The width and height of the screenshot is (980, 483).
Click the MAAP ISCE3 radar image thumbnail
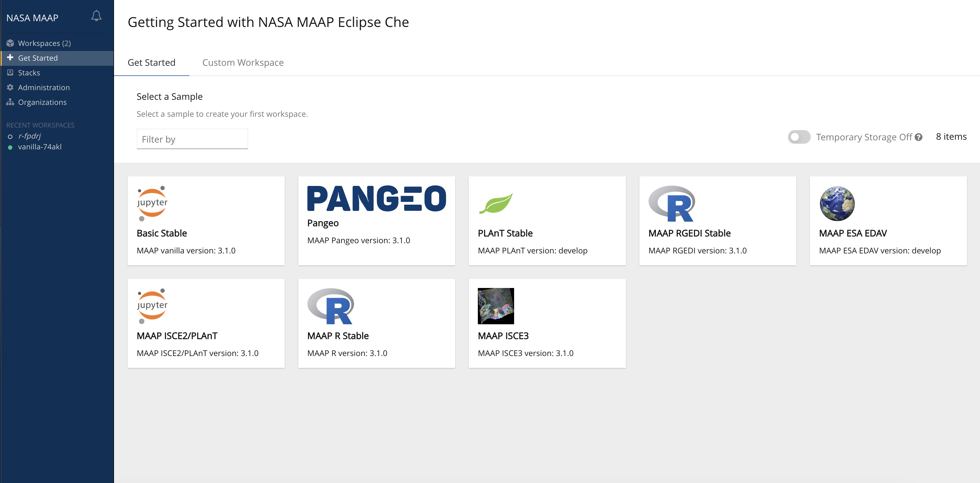tap(496, 306)
